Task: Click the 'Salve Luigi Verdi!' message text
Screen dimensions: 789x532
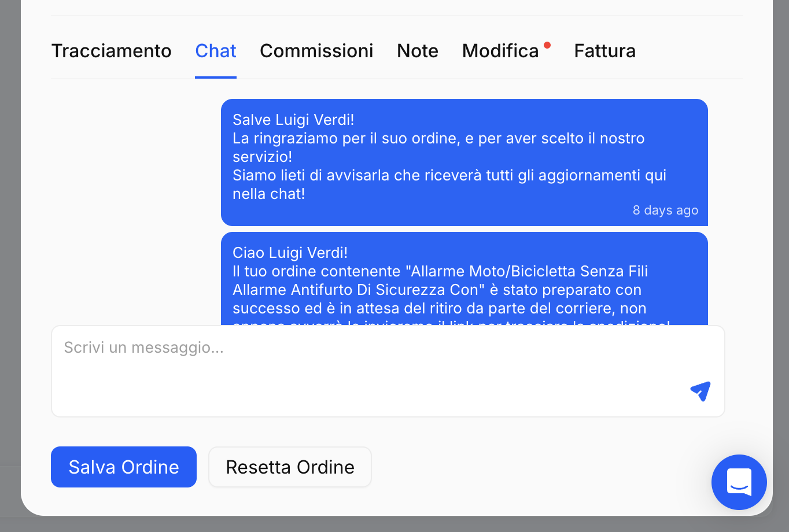Action: pos(293,120)
